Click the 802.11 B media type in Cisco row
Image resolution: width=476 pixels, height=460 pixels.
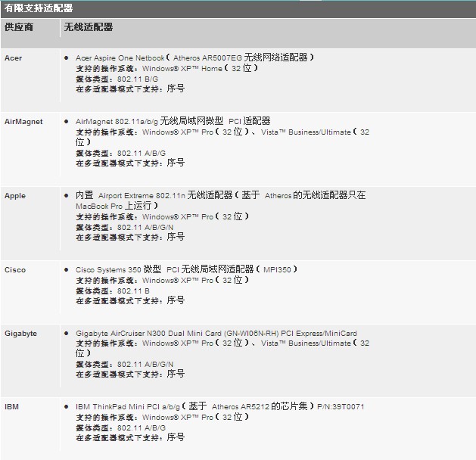click(x=132, y=291)
